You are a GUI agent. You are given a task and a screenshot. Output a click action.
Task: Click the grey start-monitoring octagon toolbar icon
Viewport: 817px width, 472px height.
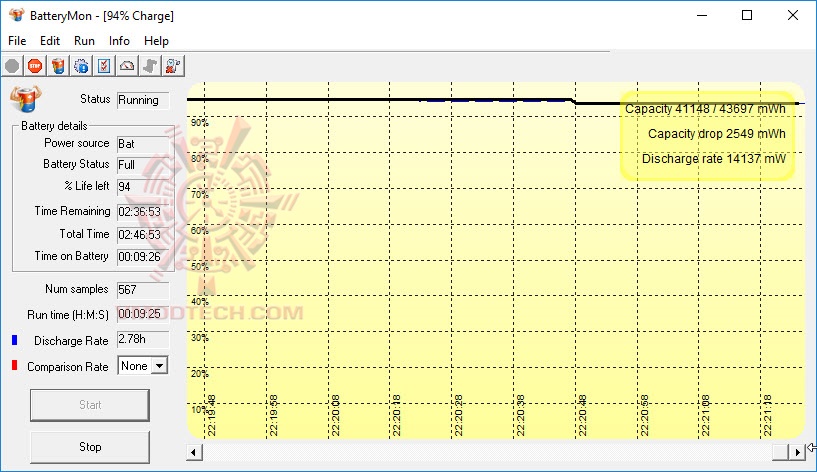[x=12, y=66]
